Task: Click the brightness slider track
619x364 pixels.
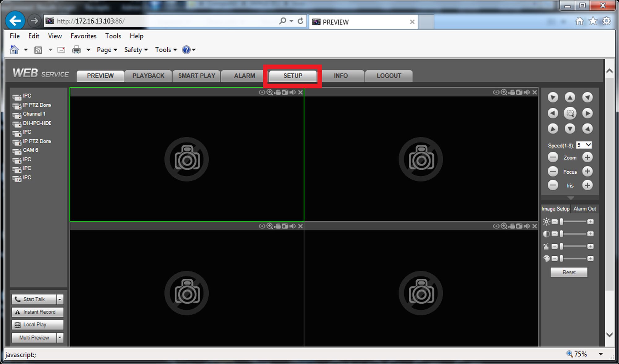Action: [573, 222]
